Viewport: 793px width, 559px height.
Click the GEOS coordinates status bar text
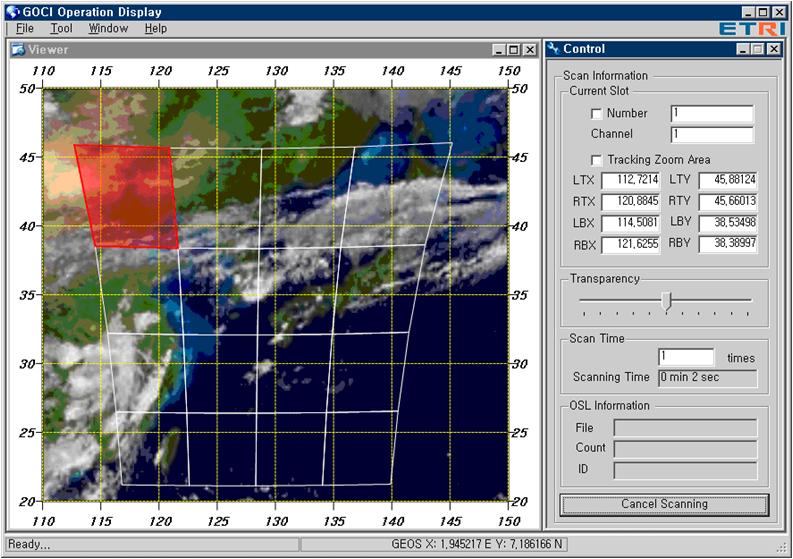click(476, 544)
